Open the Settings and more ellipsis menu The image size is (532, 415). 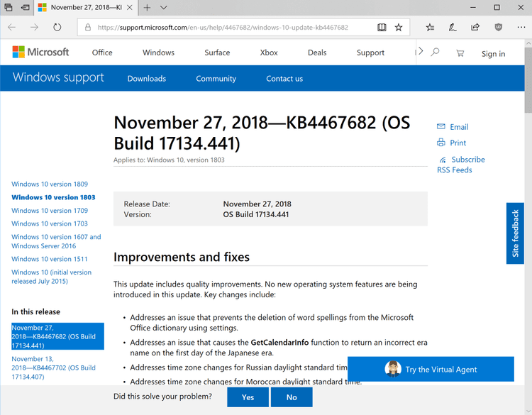[521, 27]
